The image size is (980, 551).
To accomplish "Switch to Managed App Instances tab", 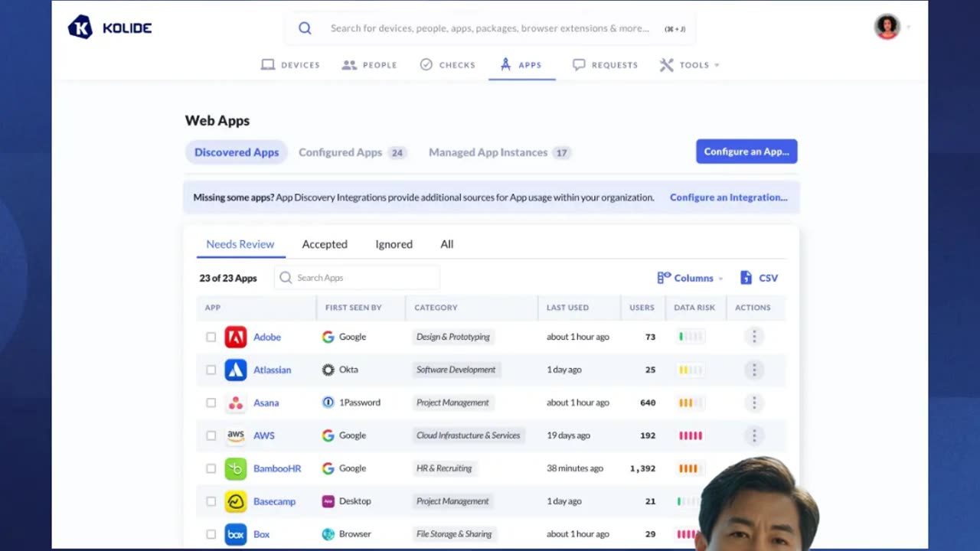I will coord(499,152).
